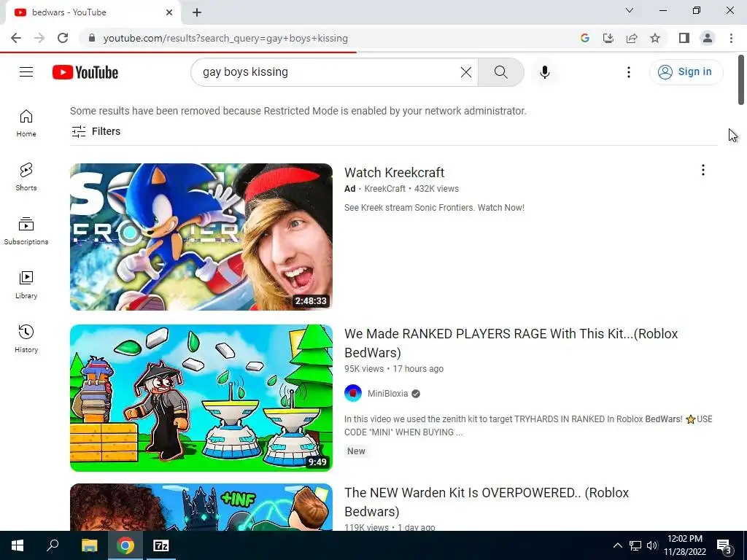Go to Home in sidebar

pos(26,123)
